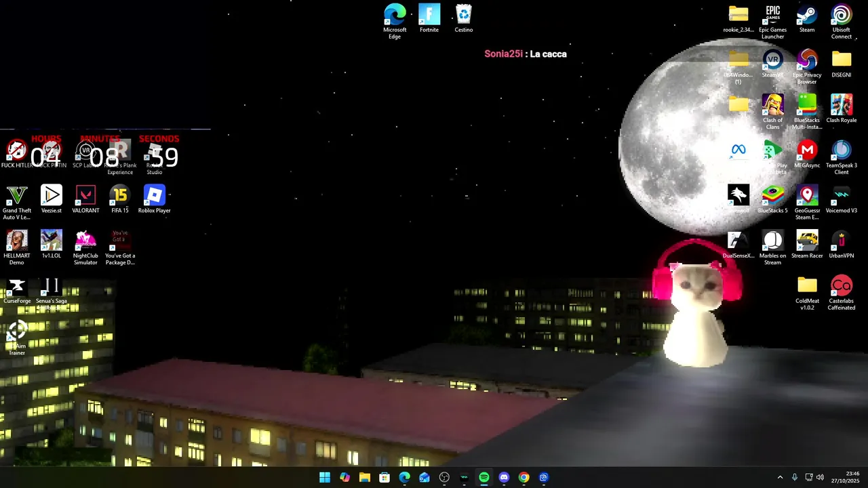Viewport: 868px width, 488px height.
Task: Open the CurseForge shortcut
Action: click(17, 290)
